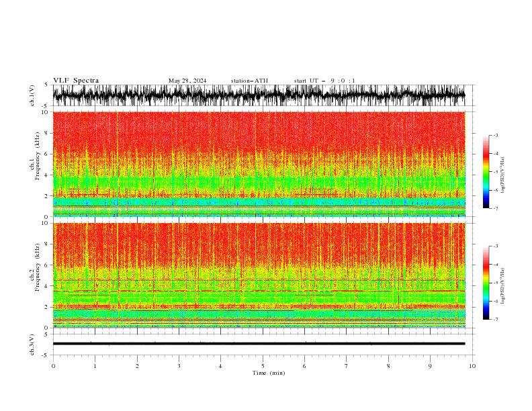Click the ch.1 color bar log(PSD) label
The image size is (532, 411).
point(502,175)
